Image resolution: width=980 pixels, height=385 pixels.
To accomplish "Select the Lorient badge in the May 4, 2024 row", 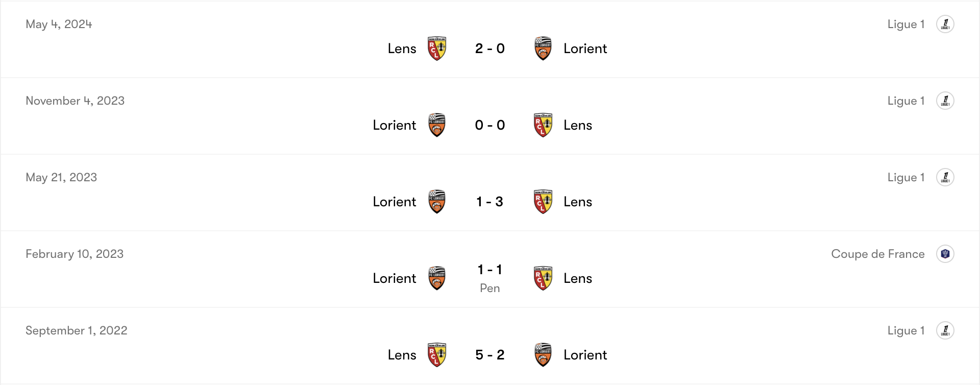I will 543,48.
